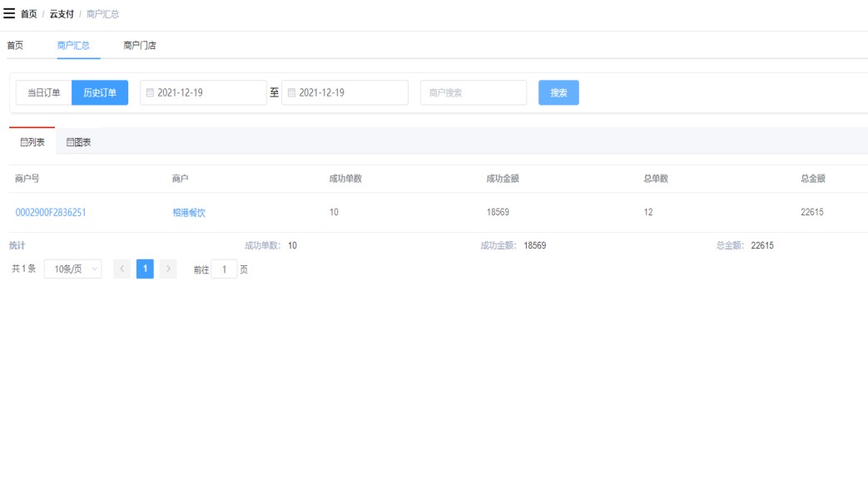Show the 图表 chart view tab
This screenshot has height=503, width=868.
coord(79,142)
